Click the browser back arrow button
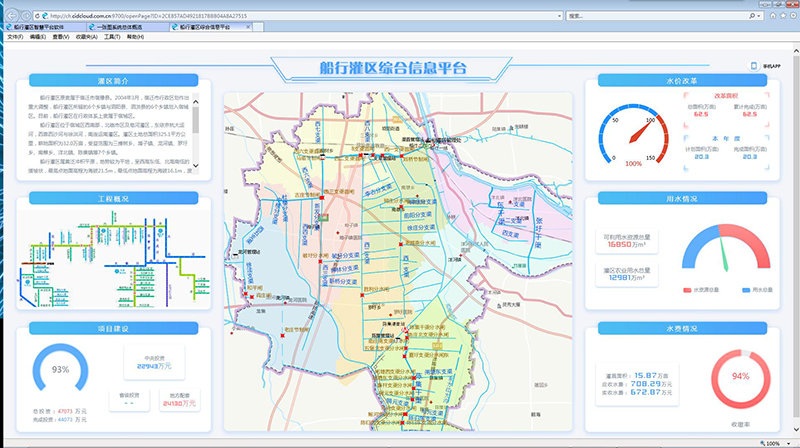The width and height of the screenshot is (800, 448). click(x=11, y=16)
